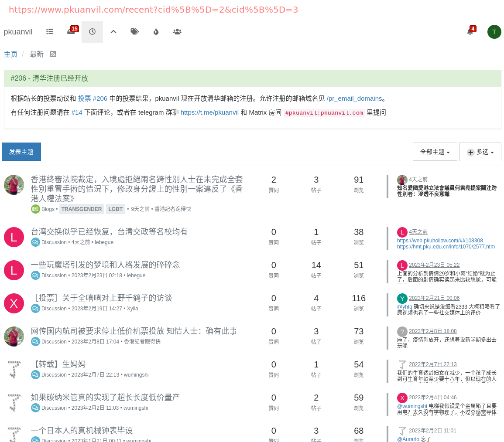Screen dimensions: 504x442
Task: Open Blogs category icon on first topic
Action: [35, 209]
